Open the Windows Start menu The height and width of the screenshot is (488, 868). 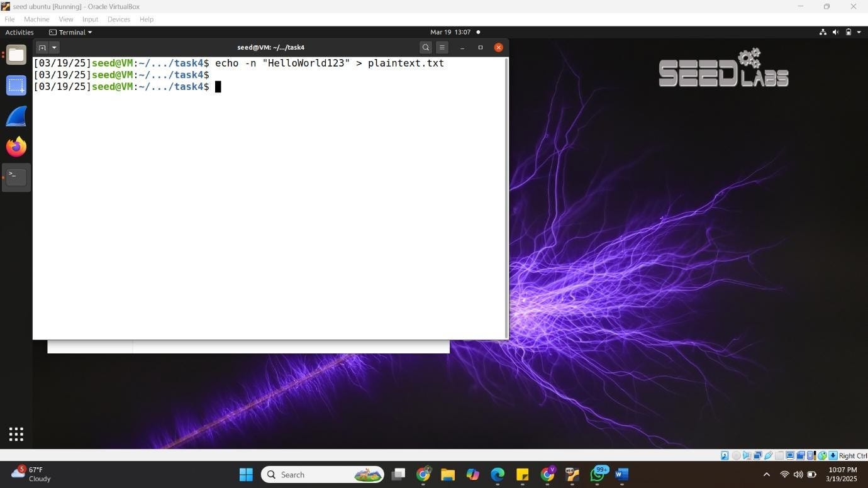point(246,474)
